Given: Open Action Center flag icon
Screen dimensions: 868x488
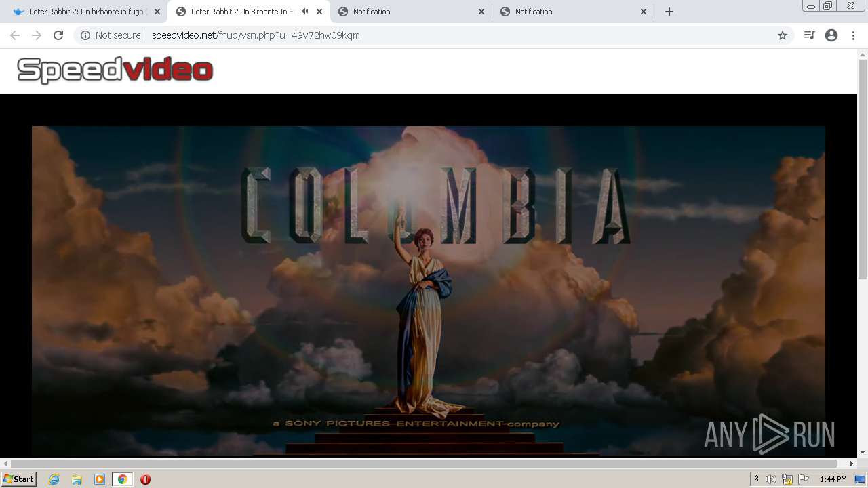Looking at the screenshot, I should point(804,479).
